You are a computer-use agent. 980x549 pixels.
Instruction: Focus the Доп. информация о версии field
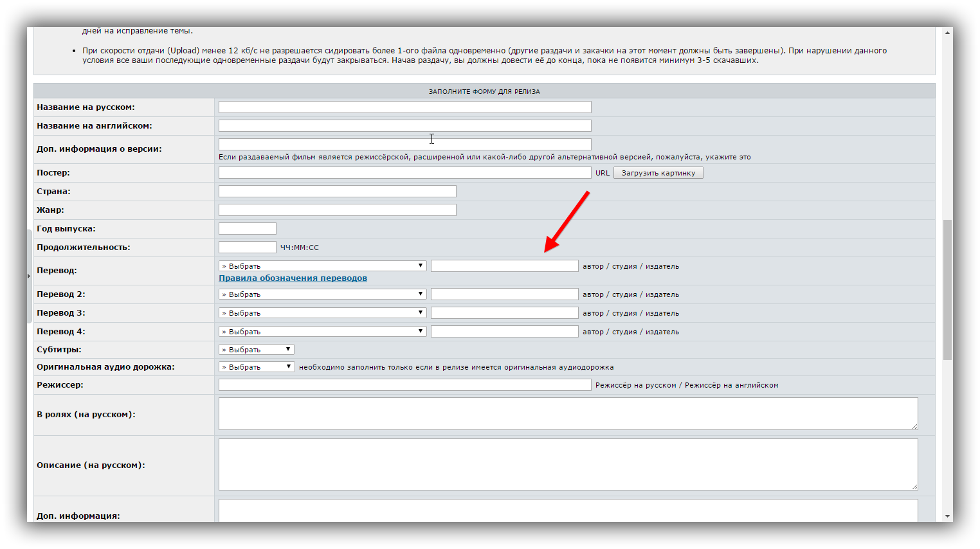click(404, 145)
